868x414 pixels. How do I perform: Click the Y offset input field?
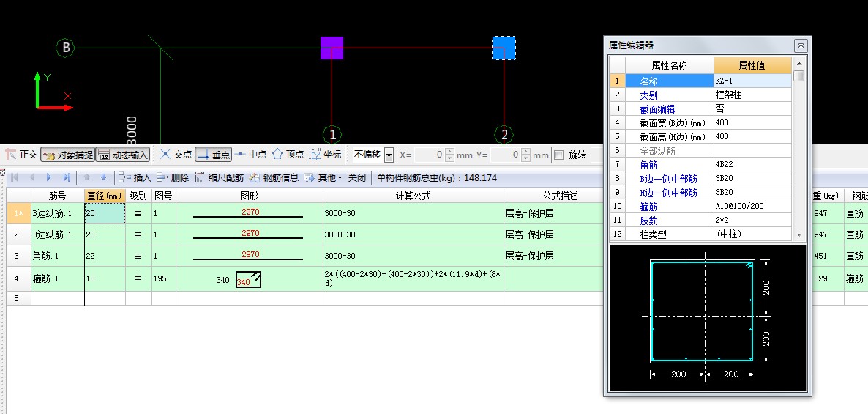(506, 155)
